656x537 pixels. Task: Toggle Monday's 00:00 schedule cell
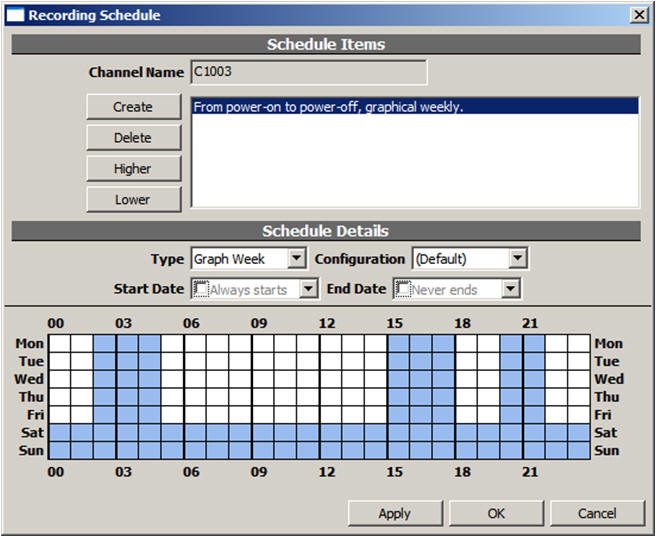point(60,344)
